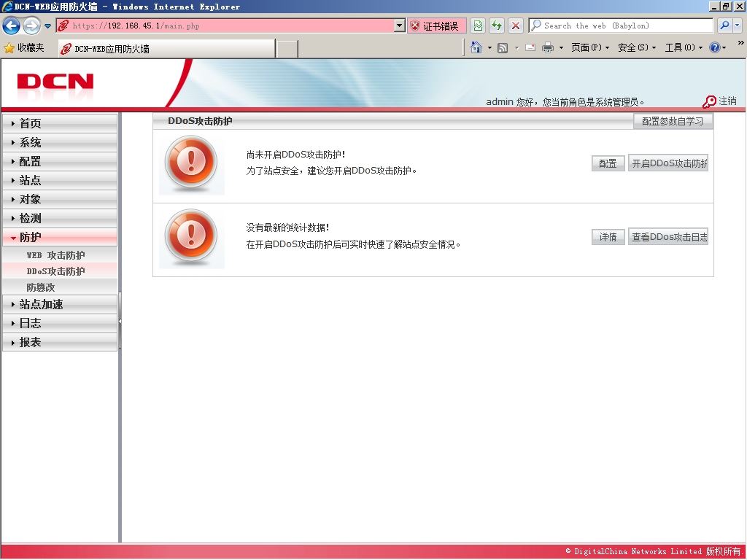747x560 pixels.
Task: Expand the 日志 sidebar section
Action: 60,323
